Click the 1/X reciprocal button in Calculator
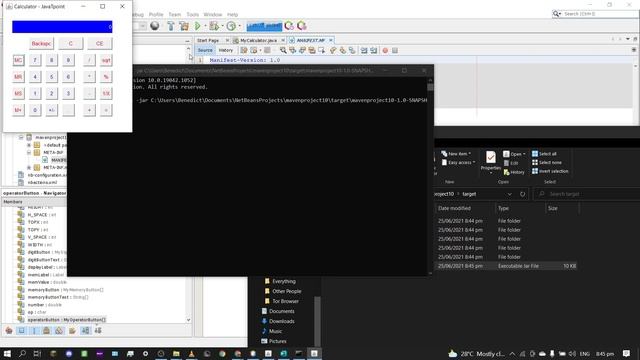 click(x=106, y=93)
